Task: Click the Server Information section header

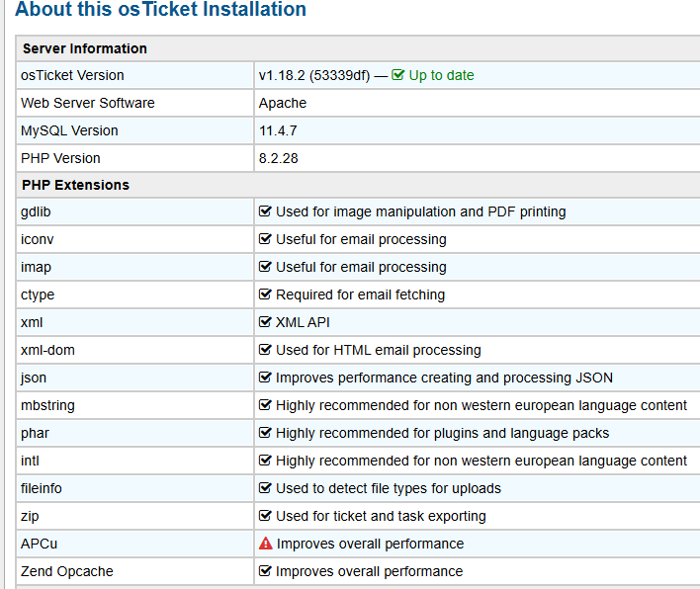Action: coord(84,48)
